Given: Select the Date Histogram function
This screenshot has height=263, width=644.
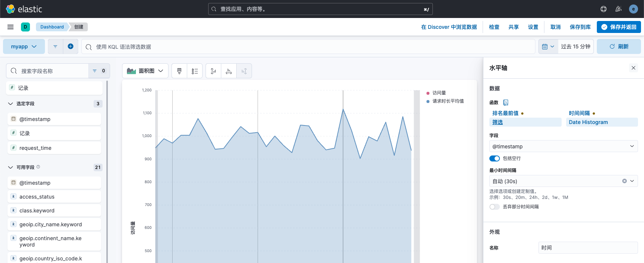Looking at the screenshot, I should tap(602, 122).
